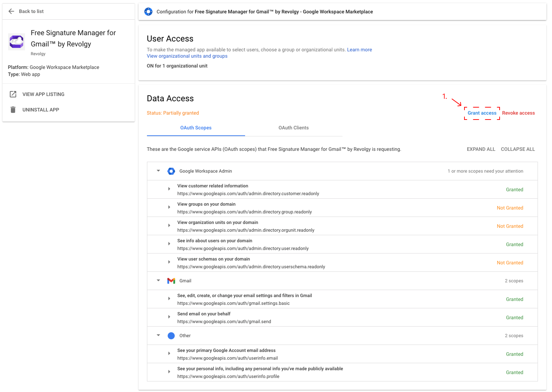Click UNINSTALL APP label
The width and height of the screenshot is (552, 392).
coord(41,110)
